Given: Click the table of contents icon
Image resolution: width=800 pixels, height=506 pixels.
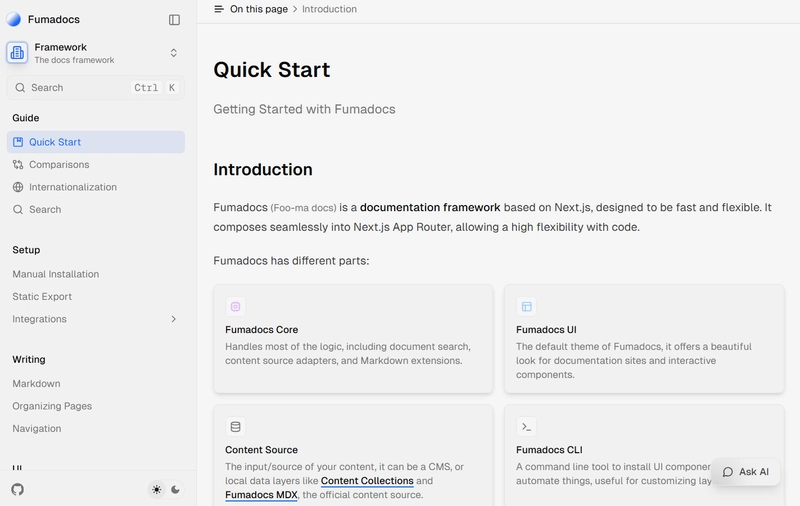Looking at the screenshot, I should [219, 9].
